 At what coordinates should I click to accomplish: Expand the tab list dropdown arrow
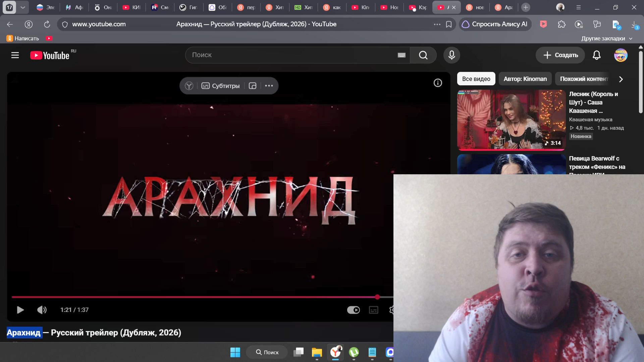click(23, 7)
